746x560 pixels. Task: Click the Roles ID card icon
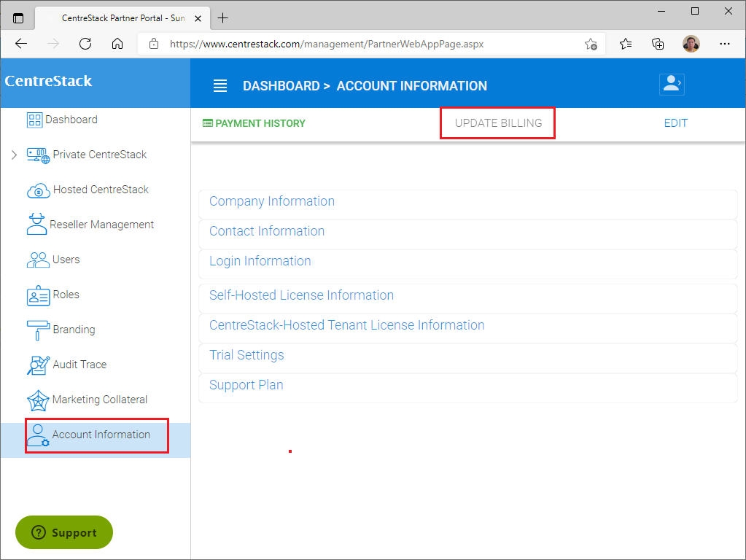tap(38, 295)
